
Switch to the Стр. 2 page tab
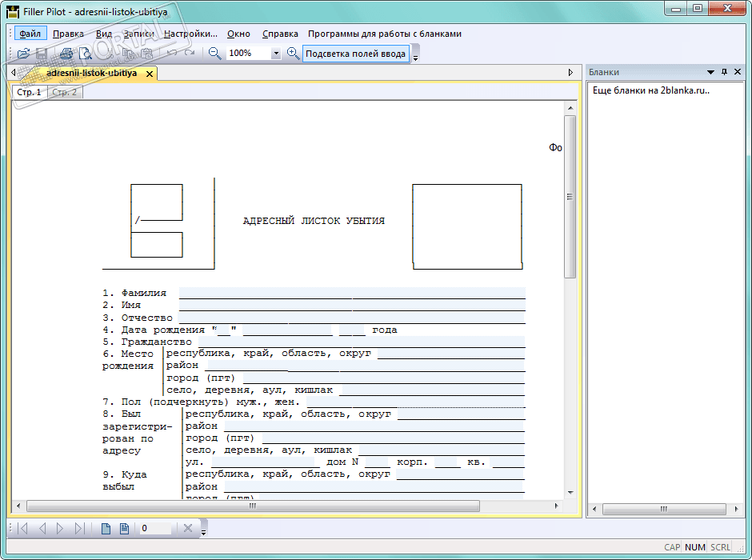(65, 92)
